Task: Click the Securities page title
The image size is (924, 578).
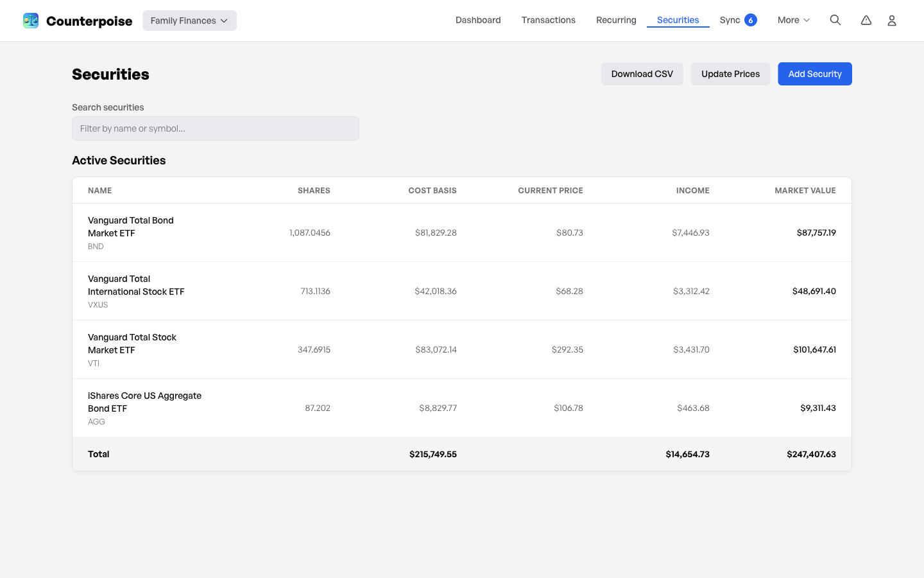Action: click(110, 74)
